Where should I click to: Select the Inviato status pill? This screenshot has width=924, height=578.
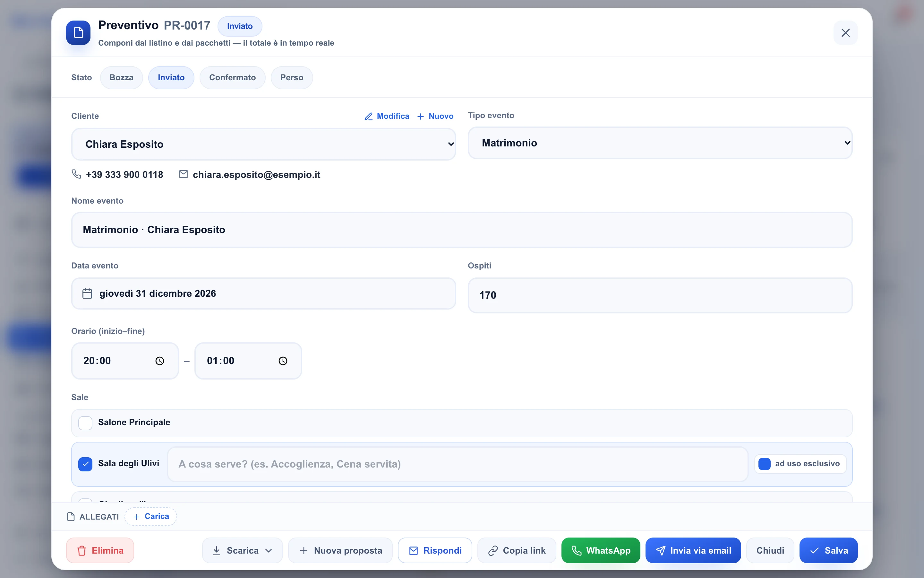point(171,78)
